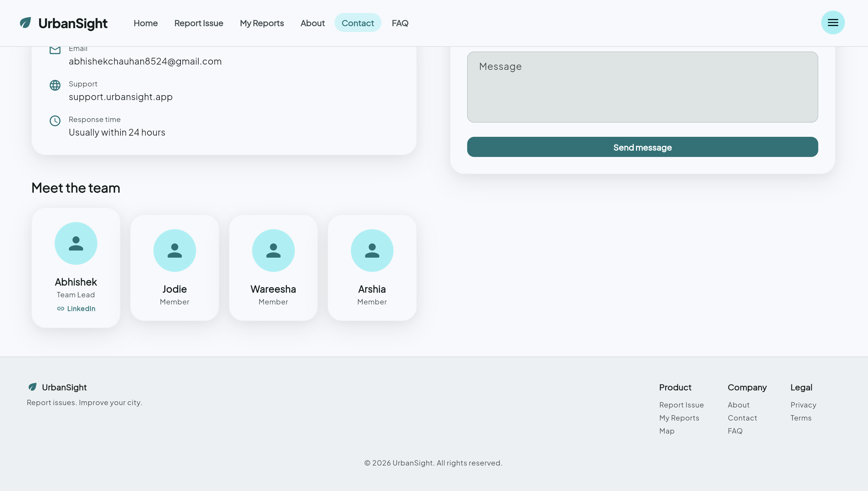
Task: Click the footer UrbanSight leaf icon
Action: (32, 387)
